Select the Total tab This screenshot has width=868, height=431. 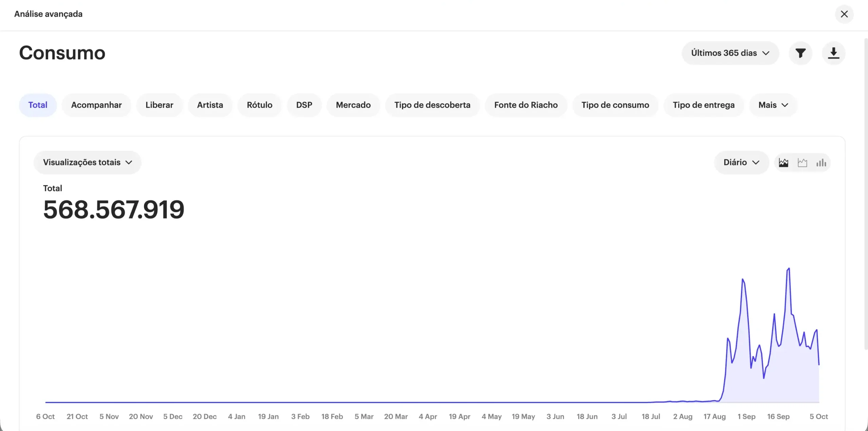pos(38,105)
